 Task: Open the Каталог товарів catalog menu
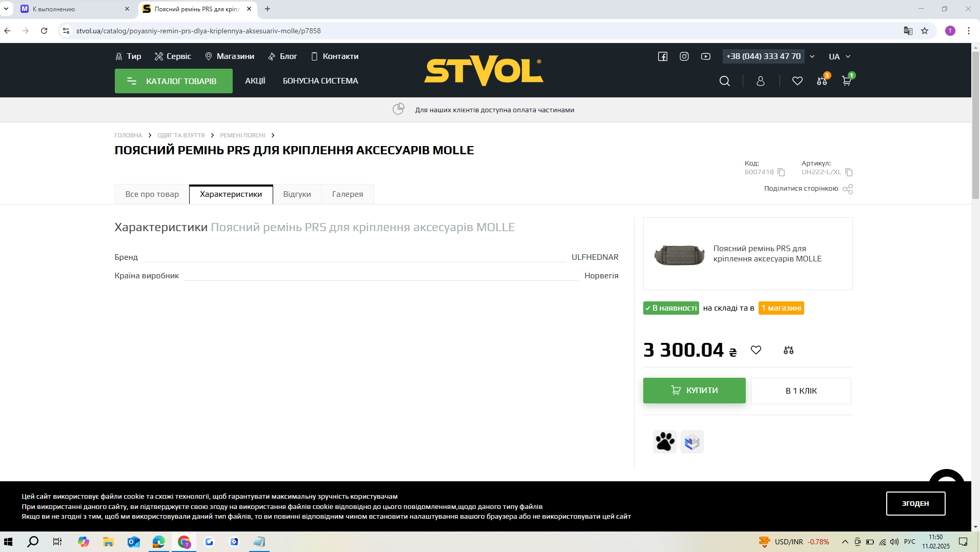coord(174,81)
